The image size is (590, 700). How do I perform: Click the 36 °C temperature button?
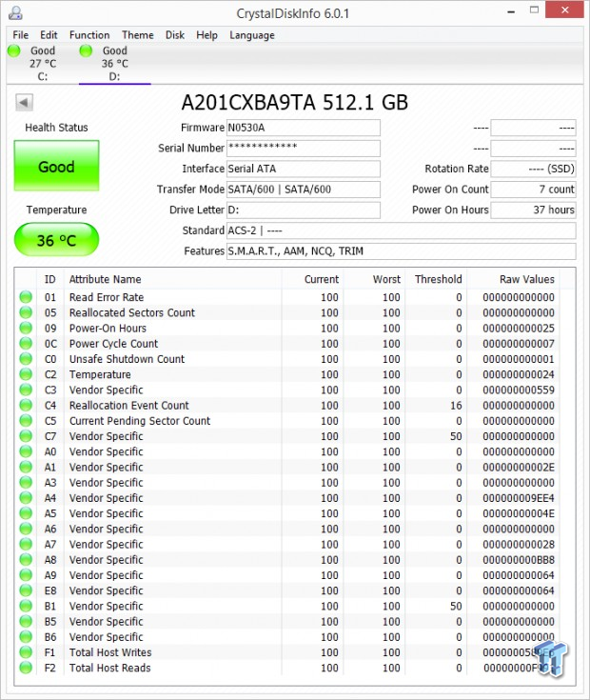pyautogui.click(x=57, y=240)
